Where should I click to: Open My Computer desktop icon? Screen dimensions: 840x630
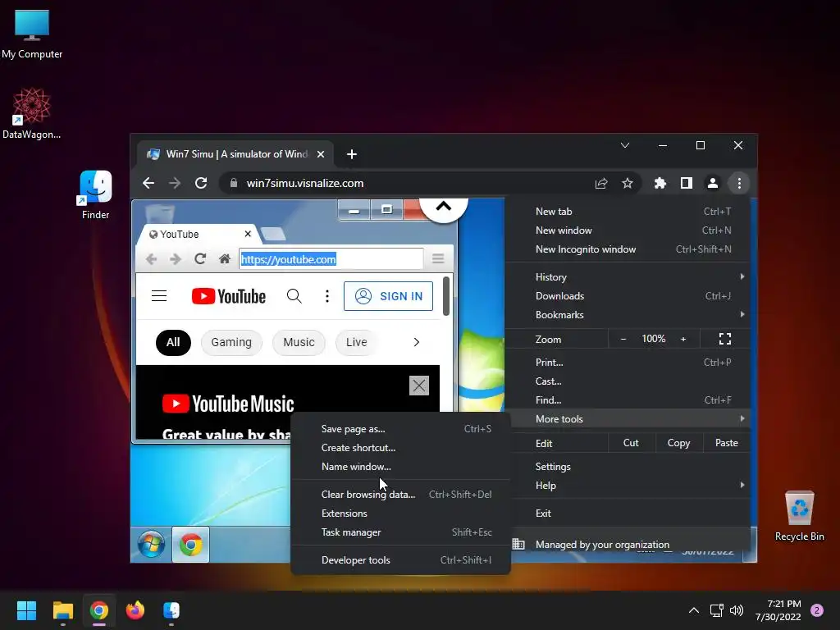click(x=32, y=34)
